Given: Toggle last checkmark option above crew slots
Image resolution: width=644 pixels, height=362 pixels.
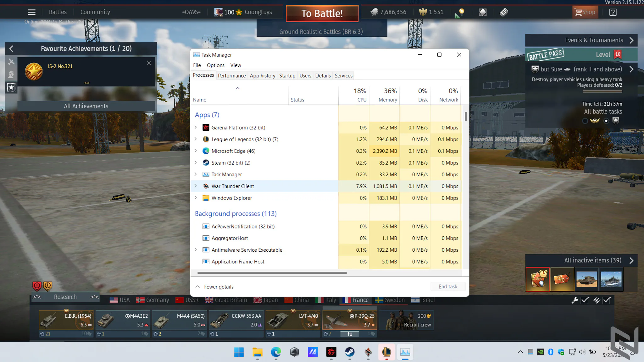Looking at the screenshot, I should pyautogui.click(x=607, y=300).
